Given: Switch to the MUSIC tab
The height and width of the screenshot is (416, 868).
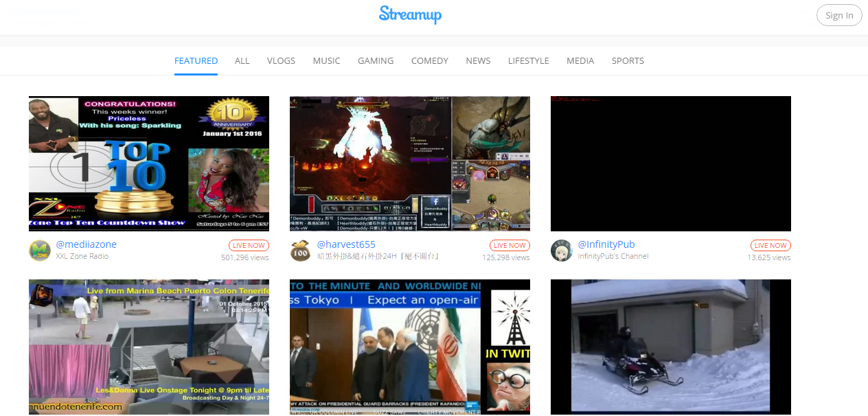Looking at the screenshot, I should coord(326,60).
